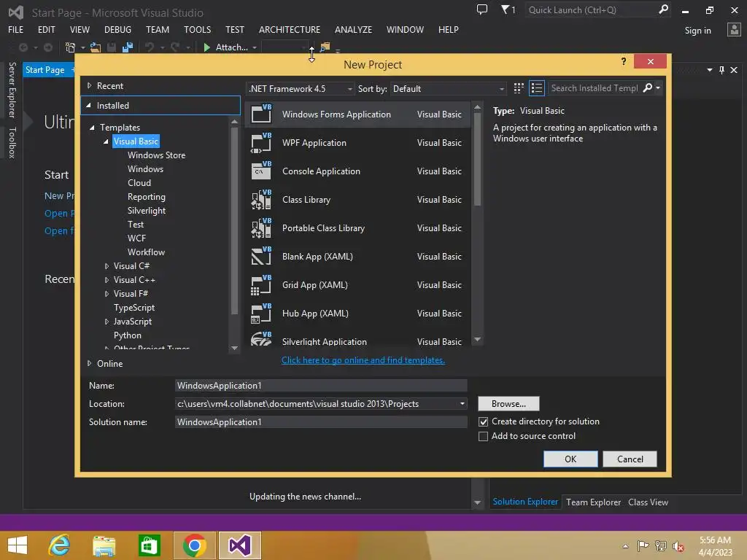This screenshot has height=560, width=747.
Task: Click the Attach... toolbar button
Action: (231, 47)
